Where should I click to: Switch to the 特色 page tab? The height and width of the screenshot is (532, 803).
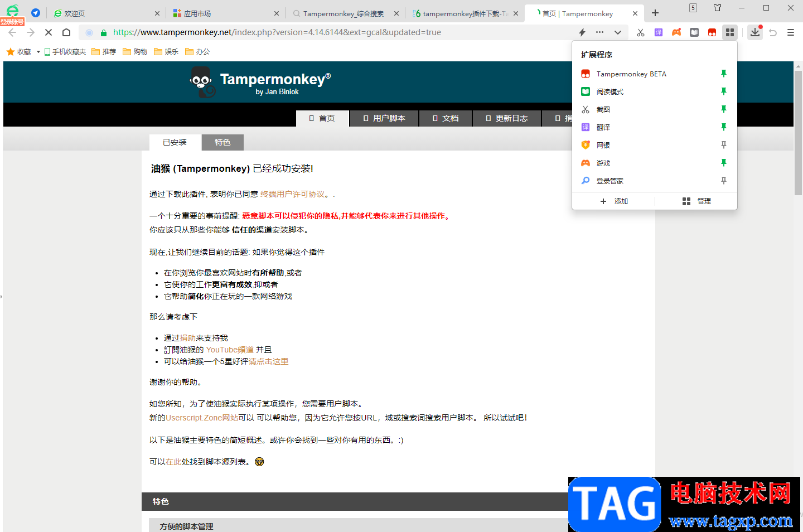(x=222, y=142)
